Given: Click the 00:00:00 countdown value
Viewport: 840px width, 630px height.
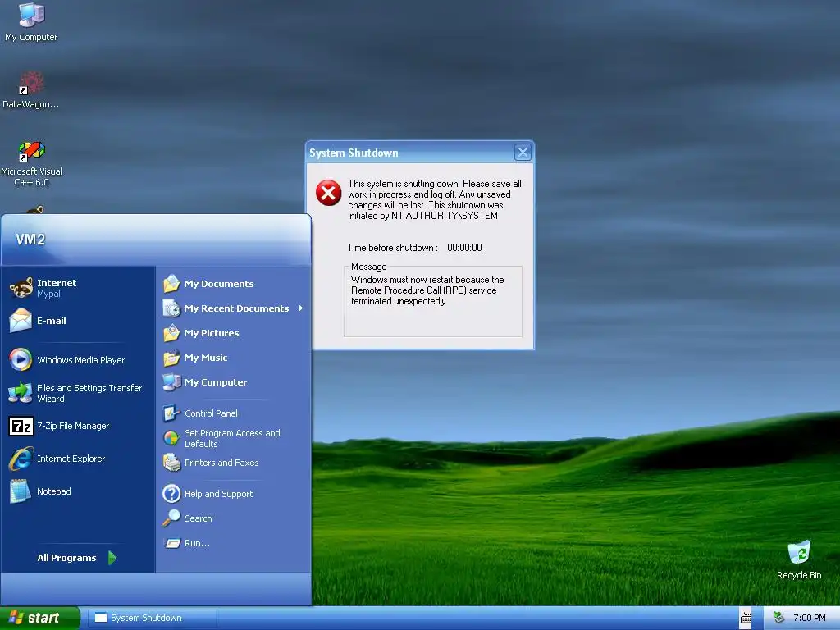Looking at the screenshot, I should [464, 248].
